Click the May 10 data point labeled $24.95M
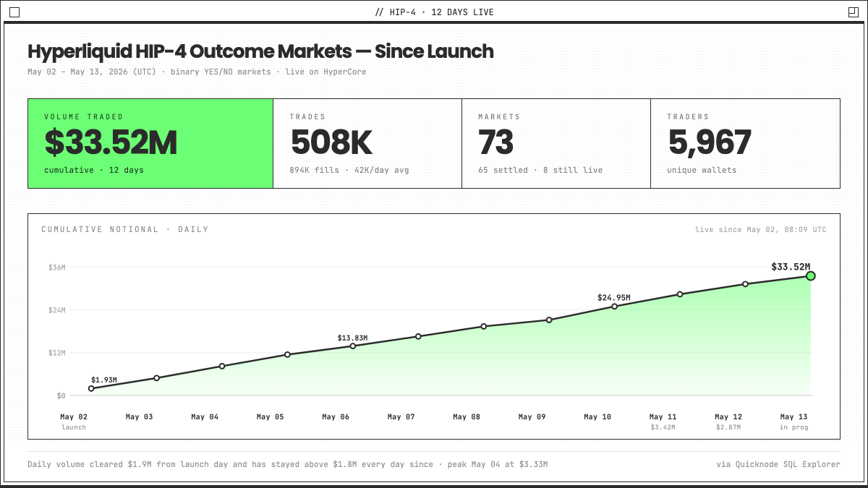This screenshot has height=488, width=868. 615,306
